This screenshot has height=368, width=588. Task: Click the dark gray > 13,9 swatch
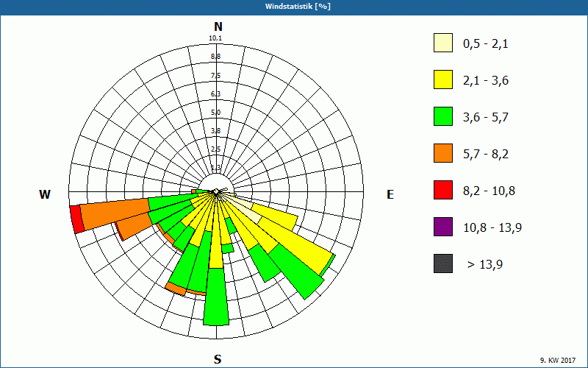click(x=443, y=263)
